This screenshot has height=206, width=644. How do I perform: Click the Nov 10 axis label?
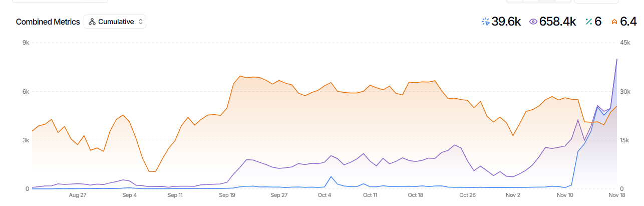[565, 195]
